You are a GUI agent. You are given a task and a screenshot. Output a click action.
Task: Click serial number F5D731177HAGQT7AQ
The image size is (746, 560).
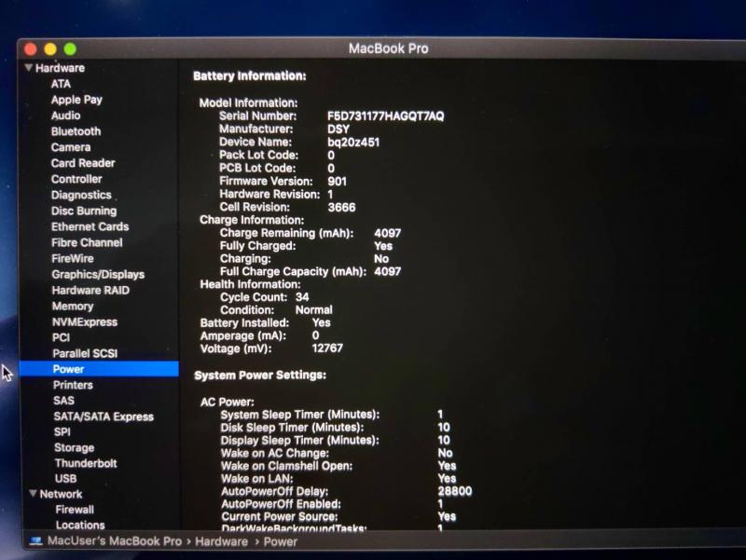point(386,116)
